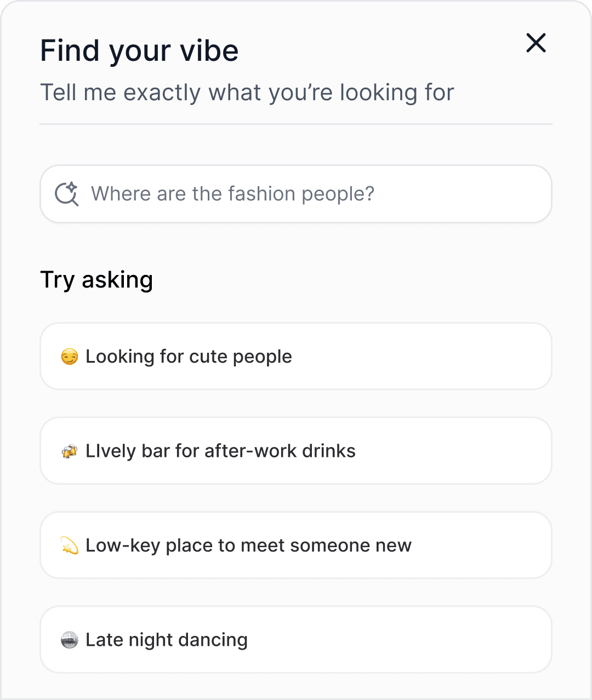Close the Find your vibe dialog
This screenshot has width=592, height=700.
536,43
